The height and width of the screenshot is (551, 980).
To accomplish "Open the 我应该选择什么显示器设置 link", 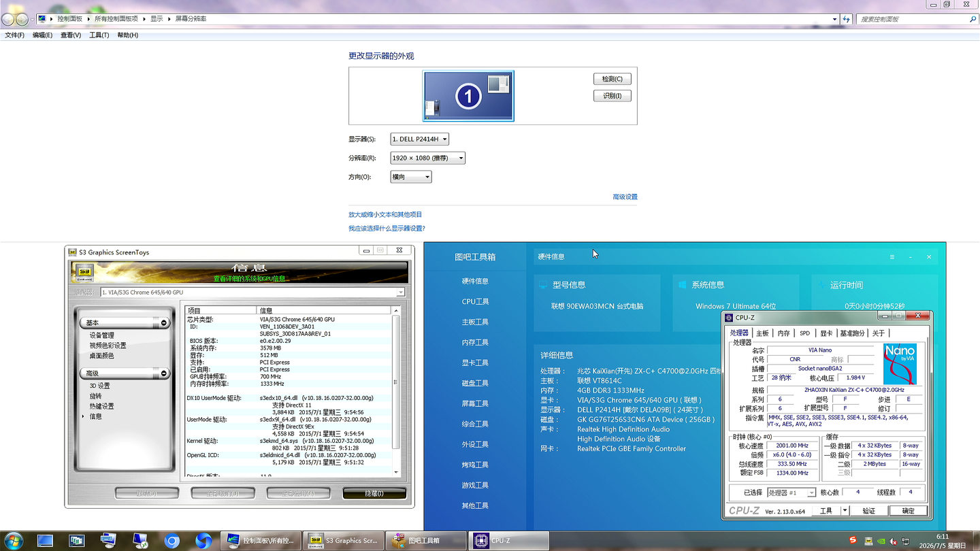I will click(x=387, y=229).
